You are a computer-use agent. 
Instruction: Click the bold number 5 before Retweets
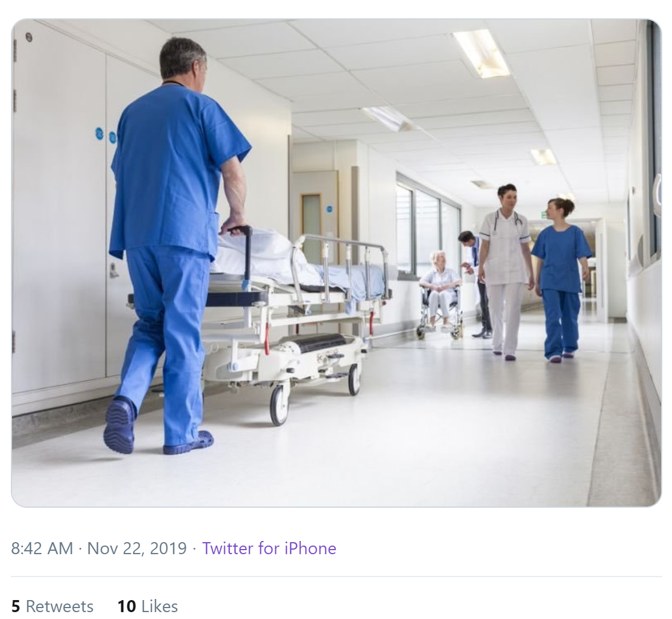(16, 606)
